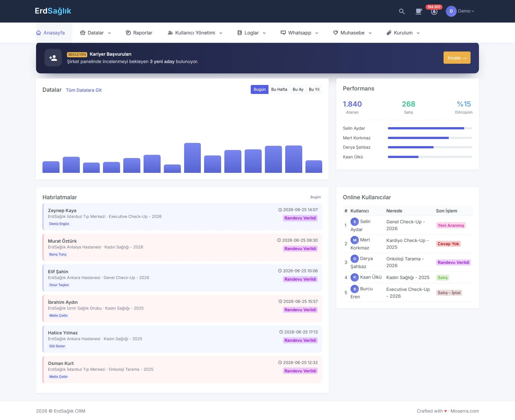Open the Elif Şahin reminder card
The width and height of the screenshot is (515, 420).
coord(182,278)
